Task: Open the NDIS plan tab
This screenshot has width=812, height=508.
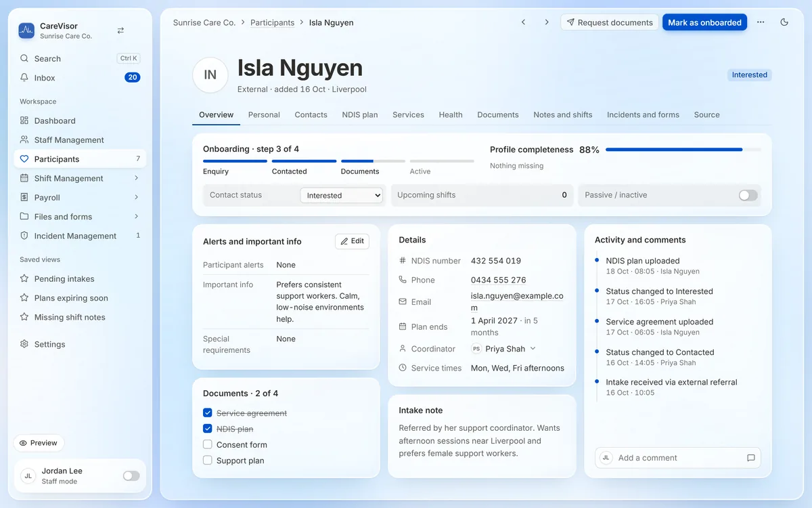Action: [360, 114]
